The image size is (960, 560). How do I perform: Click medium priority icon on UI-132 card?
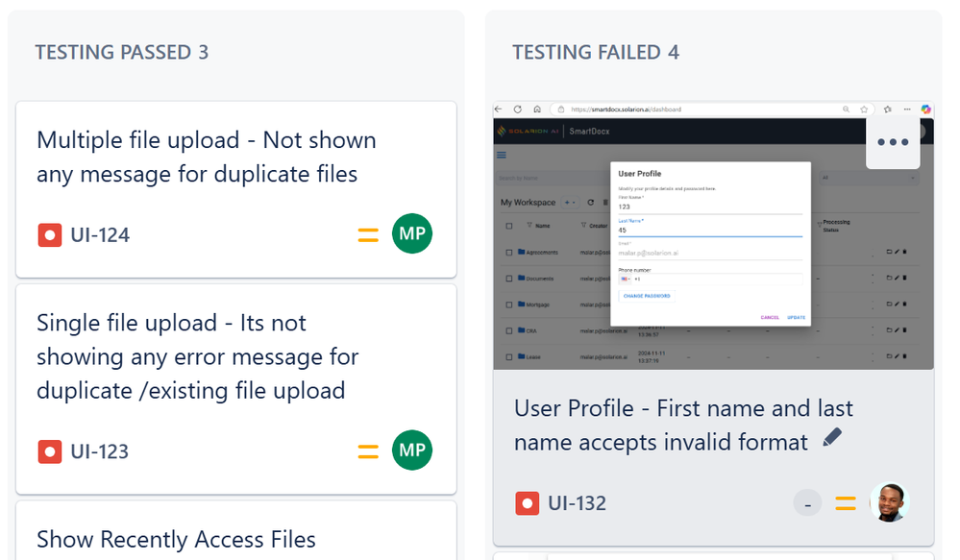click(x=846, y=503)
